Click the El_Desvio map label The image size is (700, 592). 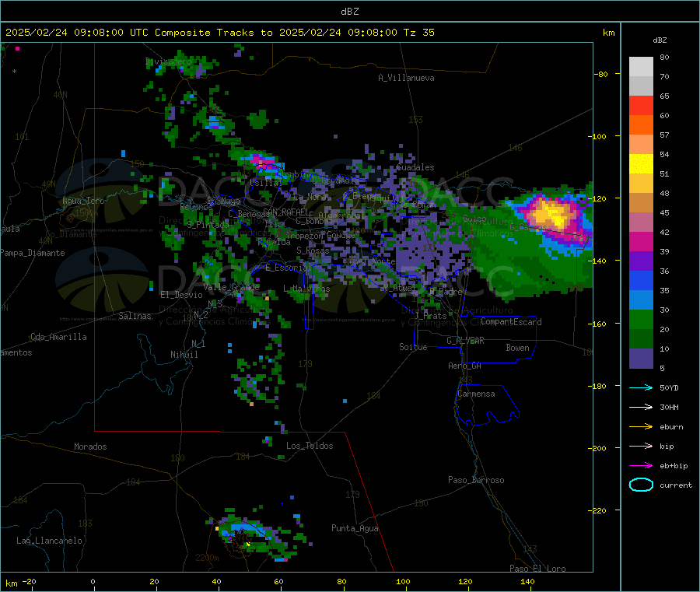point(182,295)
